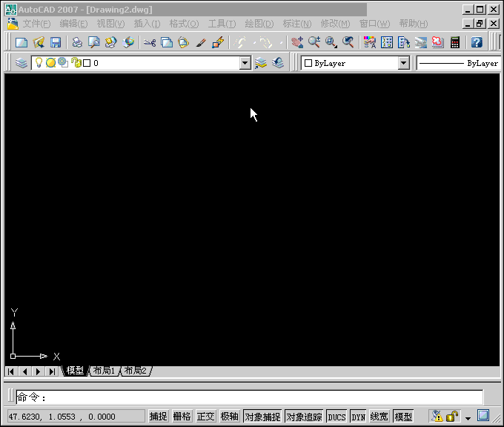
Task: Click the Paste icon
Action: tap(184, 42)
